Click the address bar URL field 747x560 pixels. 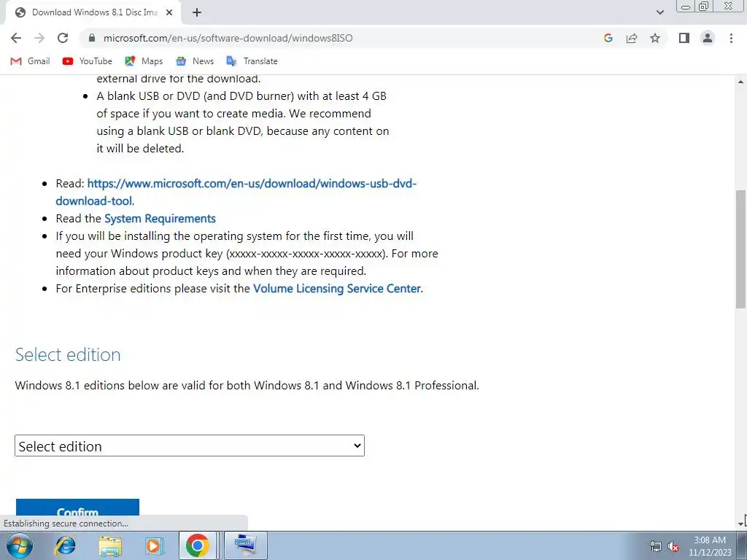343,38
